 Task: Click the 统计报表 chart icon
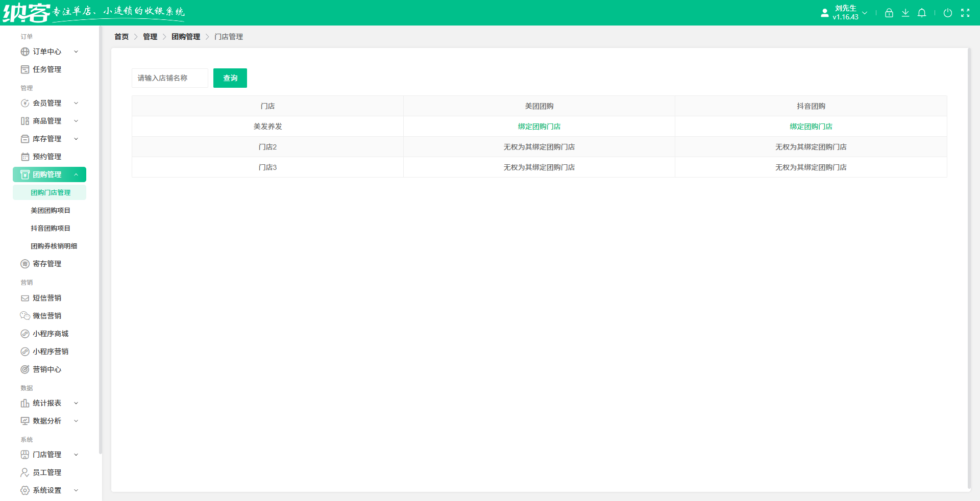coord(25,403)
